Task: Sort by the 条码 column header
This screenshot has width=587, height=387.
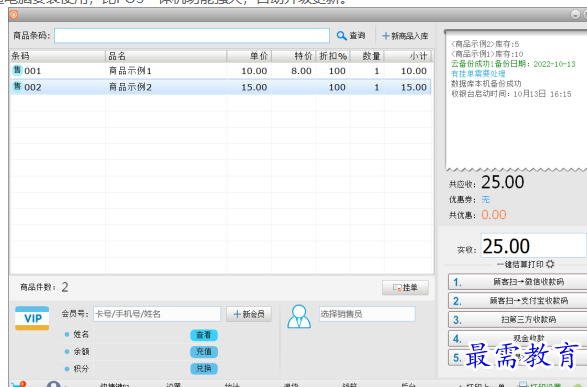Action: 58,56
